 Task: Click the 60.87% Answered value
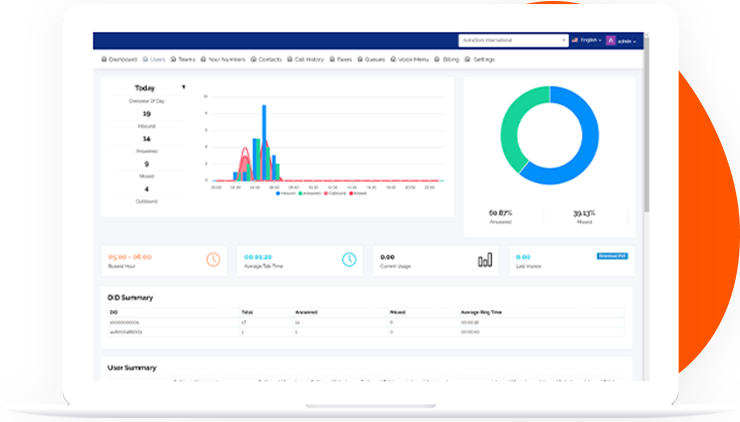pos(500,213)
